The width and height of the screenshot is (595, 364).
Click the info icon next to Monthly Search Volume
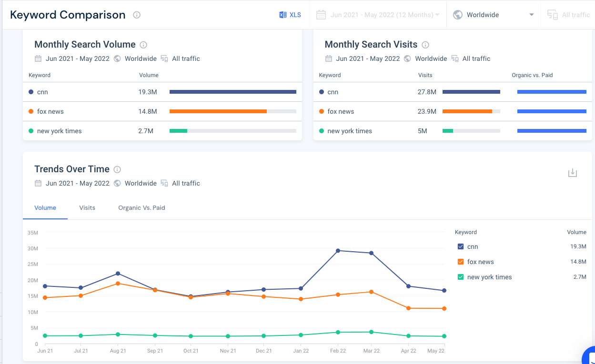[x=144, y=44]
